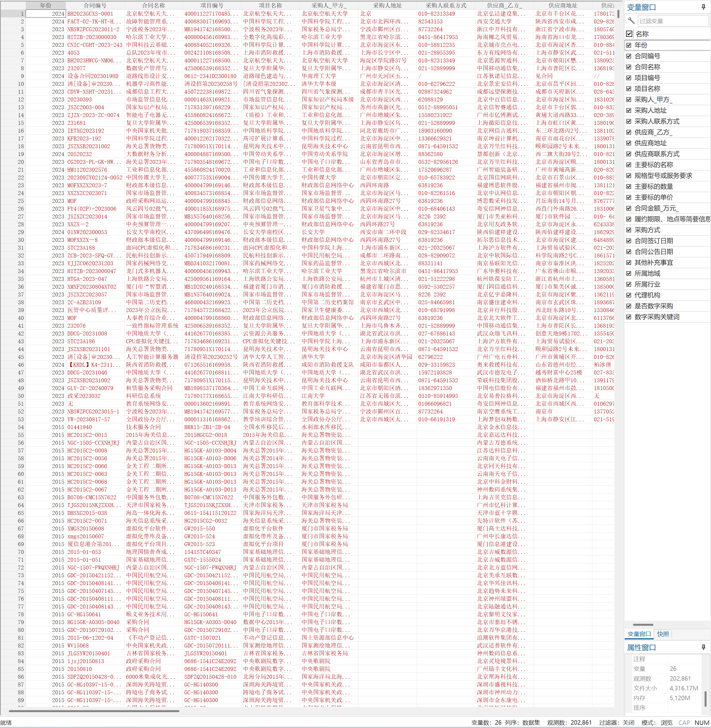
Task: Toggle the 名称 select-all header checkbox
Action: (629, 34)
